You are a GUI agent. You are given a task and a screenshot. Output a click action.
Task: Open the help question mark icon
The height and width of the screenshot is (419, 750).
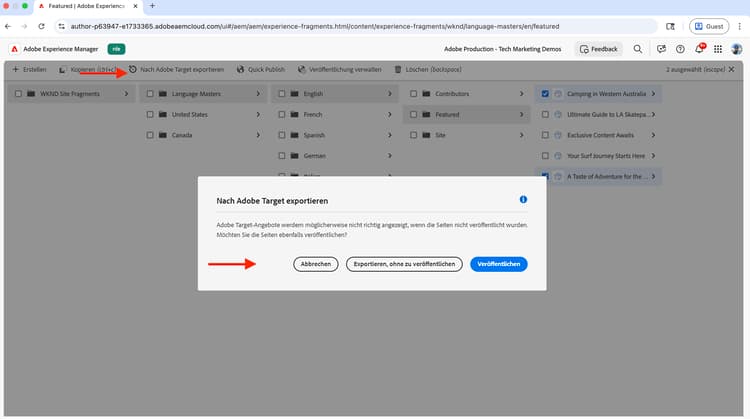coord(680,49)
